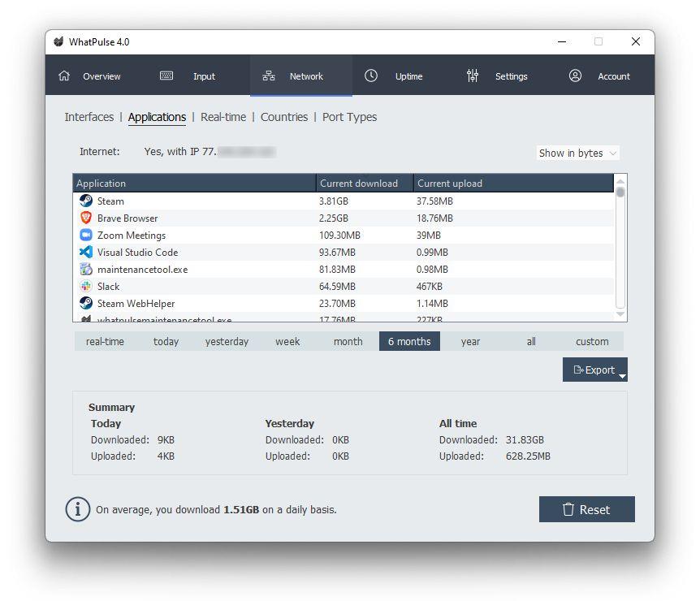Select the Applications sub-tab
This screenshot has width=700, height=601.
[x=157, y=117]
